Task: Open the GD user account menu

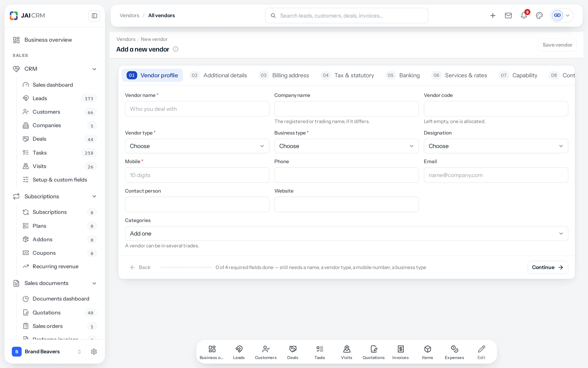Action: point(562,16)
